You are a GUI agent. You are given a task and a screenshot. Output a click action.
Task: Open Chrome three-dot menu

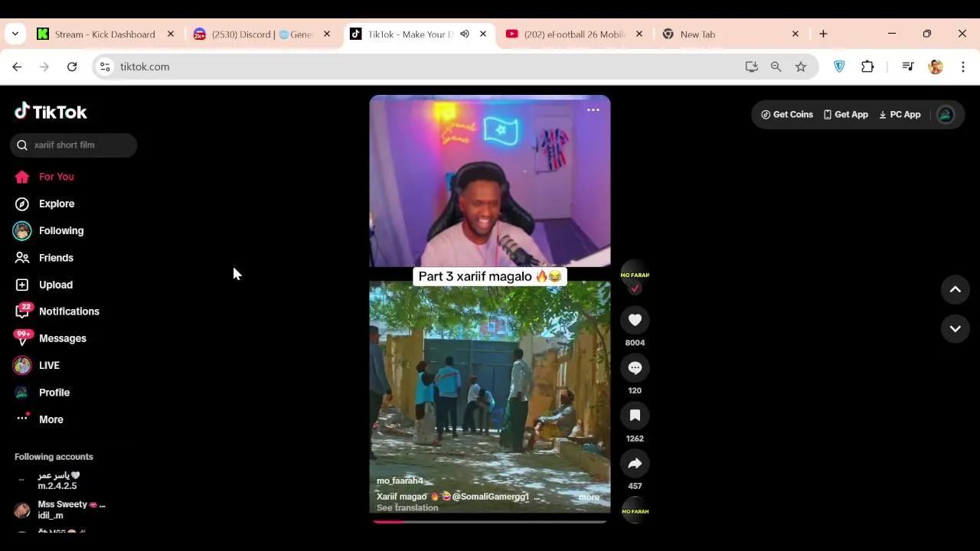tap(963, 67)
